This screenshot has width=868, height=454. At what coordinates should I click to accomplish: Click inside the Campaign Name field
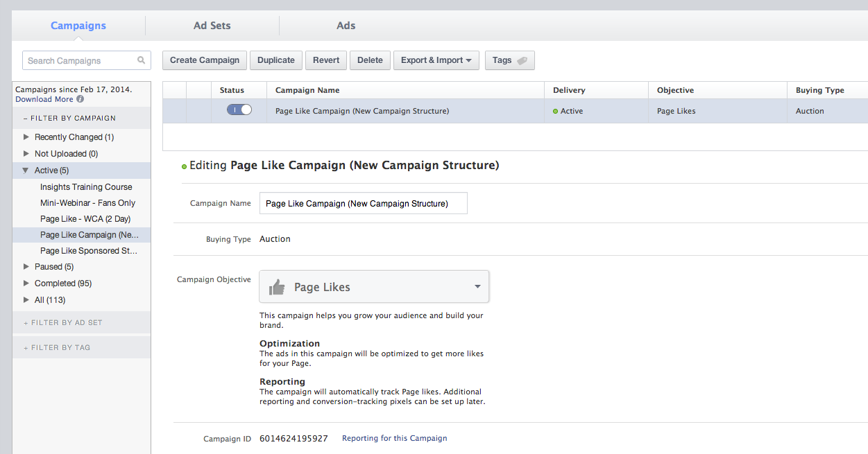[363, 202]
